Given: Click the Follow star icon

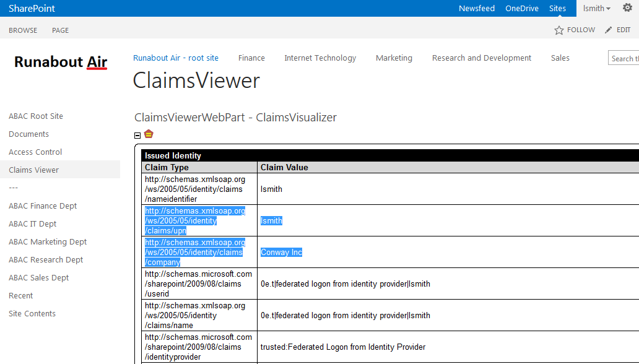Looking at the screenshot, I should [559, 30].
